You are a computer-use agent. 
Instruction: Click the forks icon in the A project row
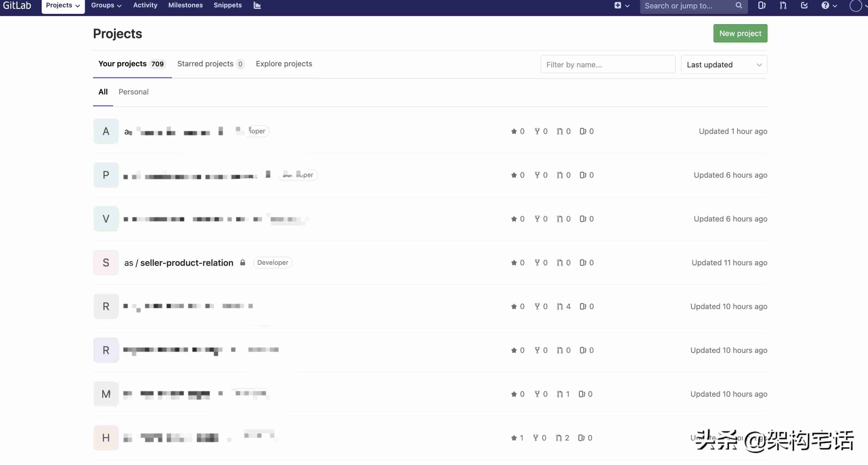(537, 131)
